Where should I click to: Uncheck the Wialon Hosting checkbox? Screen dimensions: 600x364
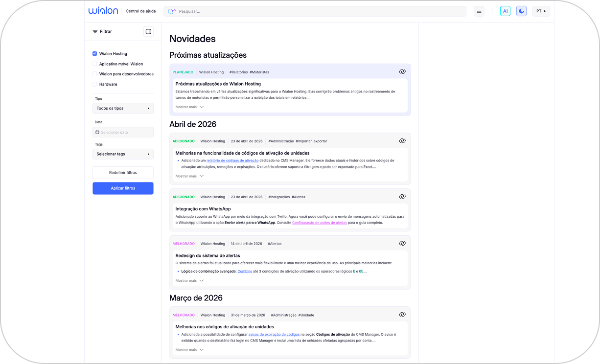pyautogui.click(x=95, y=54)
